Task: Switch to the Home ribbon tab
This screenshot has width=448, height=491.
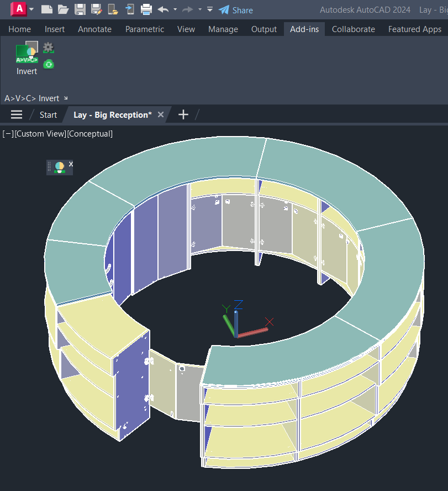Action: (20, 29)
